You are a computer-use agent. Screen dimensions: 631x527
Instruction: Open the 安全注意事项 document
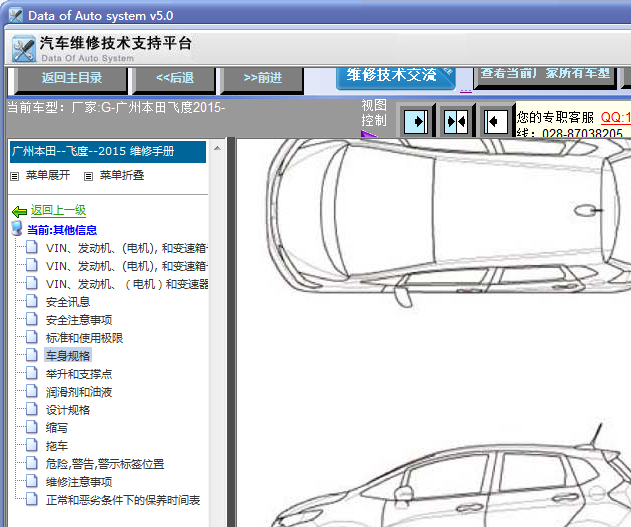tap(79, 320)
